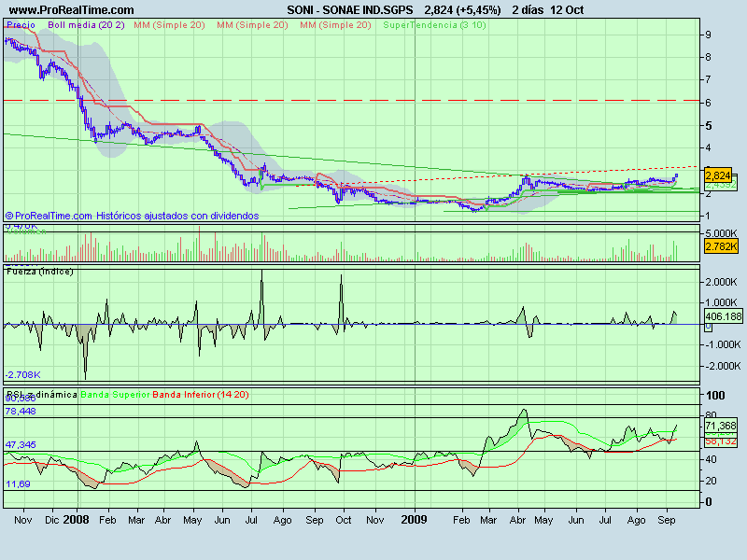This screenshot has height=560, width=747.
Task: Select the Precio legend label
Action: click(21, 25)
